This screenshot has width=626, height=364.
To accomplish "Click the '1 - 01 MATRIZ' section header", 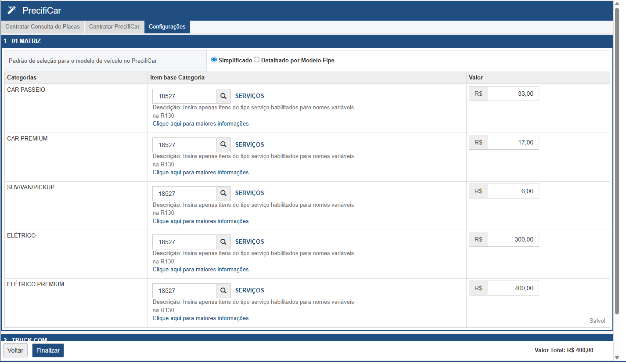I will (307, 41).
